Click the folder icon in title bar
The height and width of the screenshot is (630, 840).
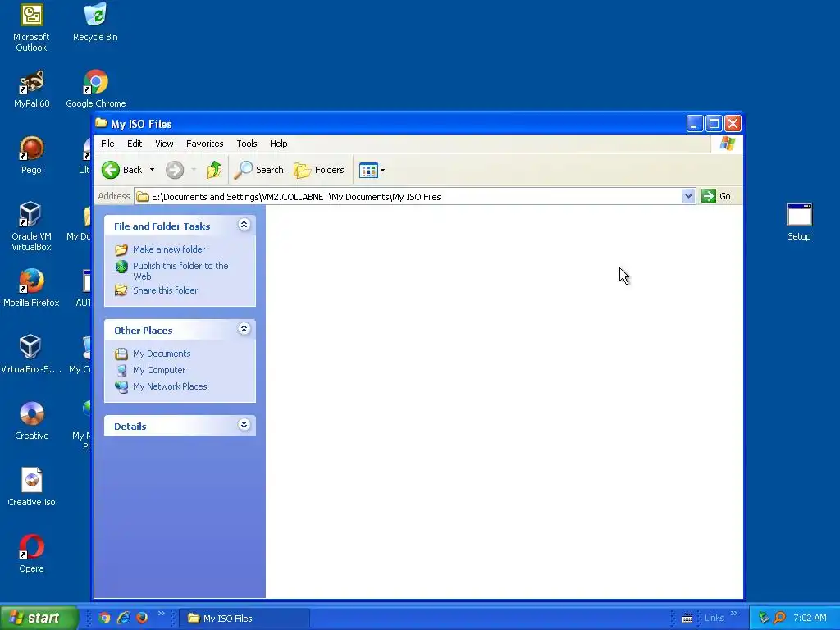(x=101, y=123)
